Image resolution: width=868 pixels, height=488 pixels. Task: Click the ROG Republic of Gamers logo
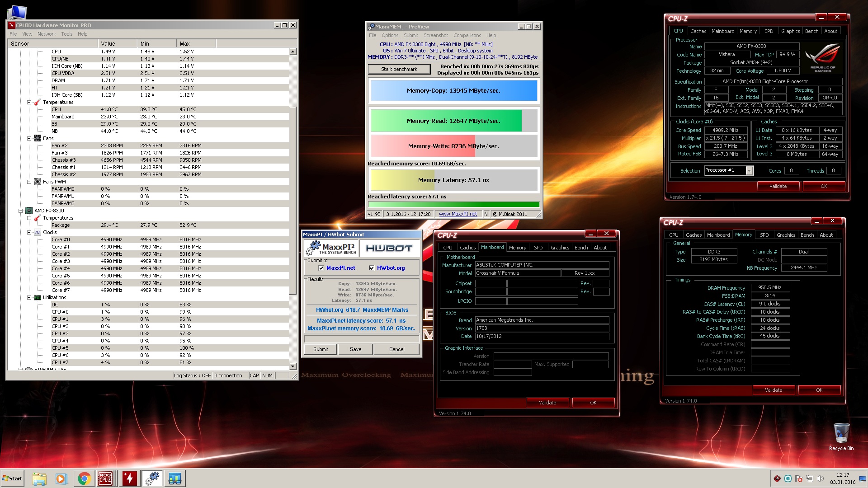(x=822, y=58)
